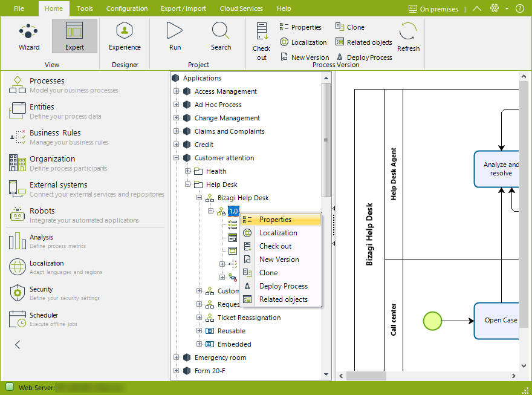The height and width of the screenshot is (395, 532).
Task: Open the project Search tool
Action: [221, 37]
